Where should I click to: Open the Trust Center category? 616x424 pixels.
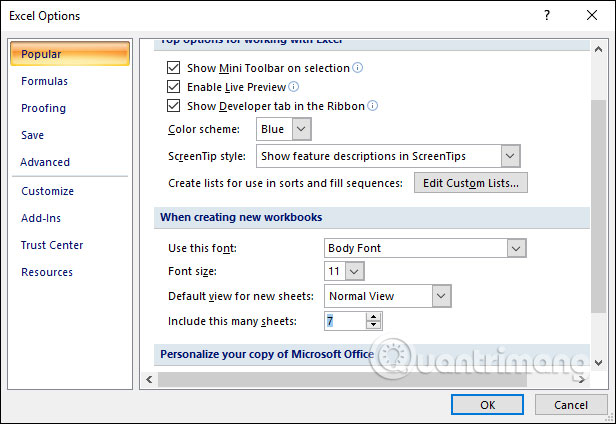coord(52,245)
